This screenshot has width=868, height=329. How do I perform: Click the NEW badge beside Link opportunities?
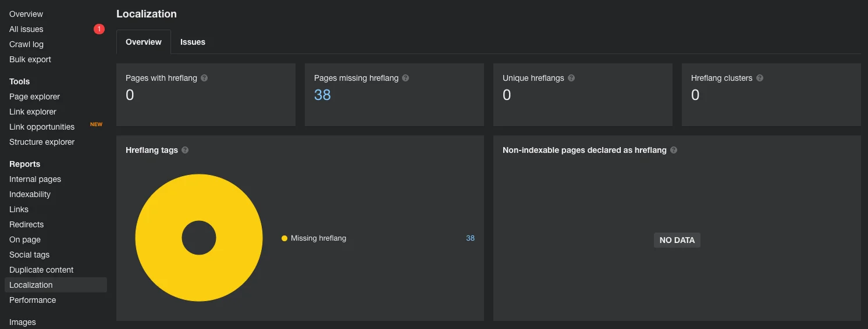[x=96, y=124]
